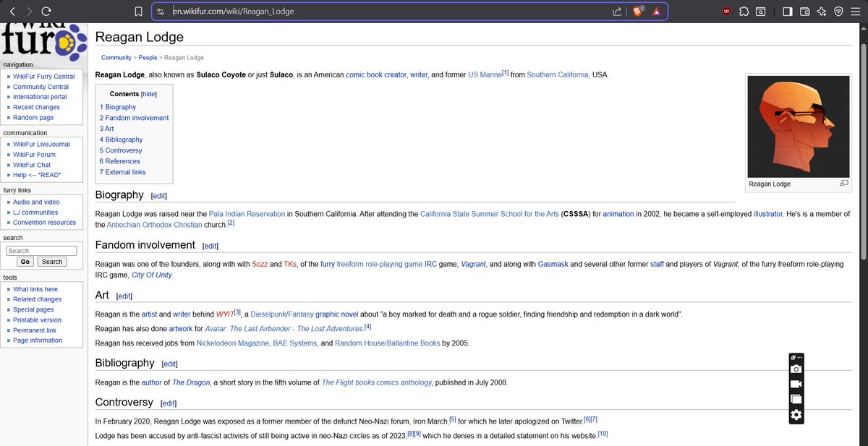Image resolution: width=868 pixels, height=446 pixels.
Task: Open Community Central sidebar link
Action: tap(41, 87)
